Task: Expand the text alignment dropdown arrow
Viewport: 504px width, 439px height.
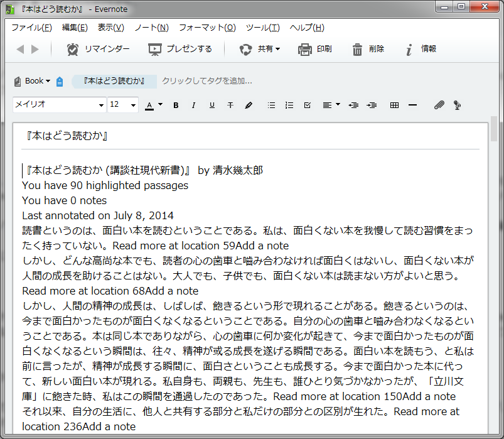Action: tap(338, 104)
